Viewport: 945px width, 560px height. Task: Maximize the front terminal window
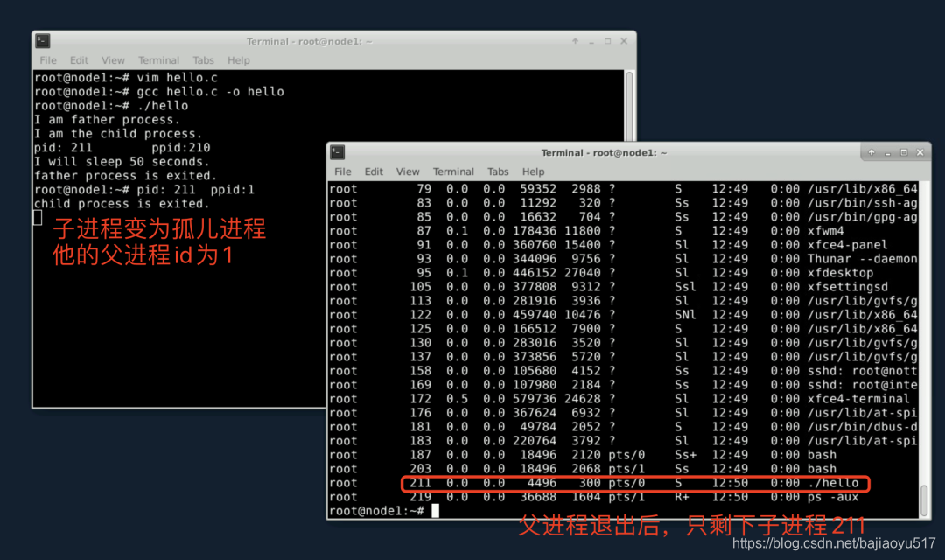[904, 152]
